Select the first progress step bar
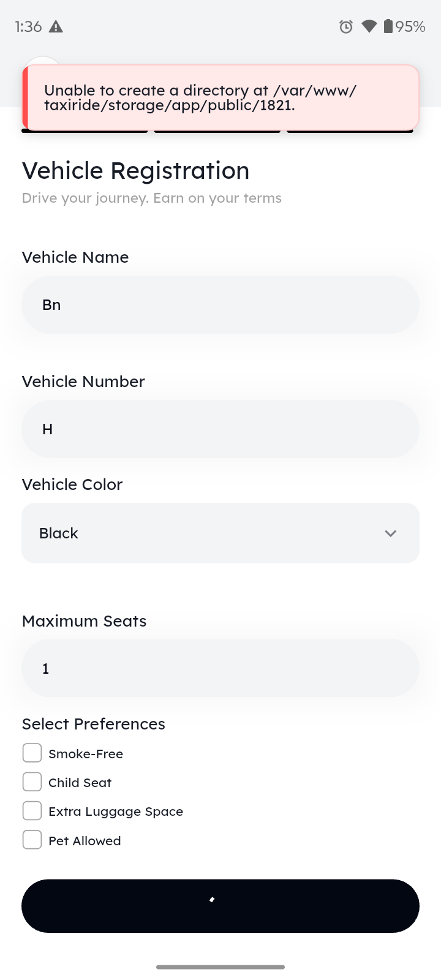Image resolution: width=441 pixels, height=980 pixels. coord(85,130)
